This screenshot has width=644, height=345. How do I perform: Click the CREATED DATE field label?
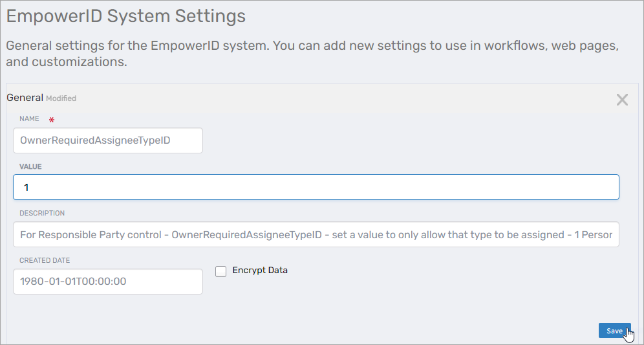click(45, 260)
